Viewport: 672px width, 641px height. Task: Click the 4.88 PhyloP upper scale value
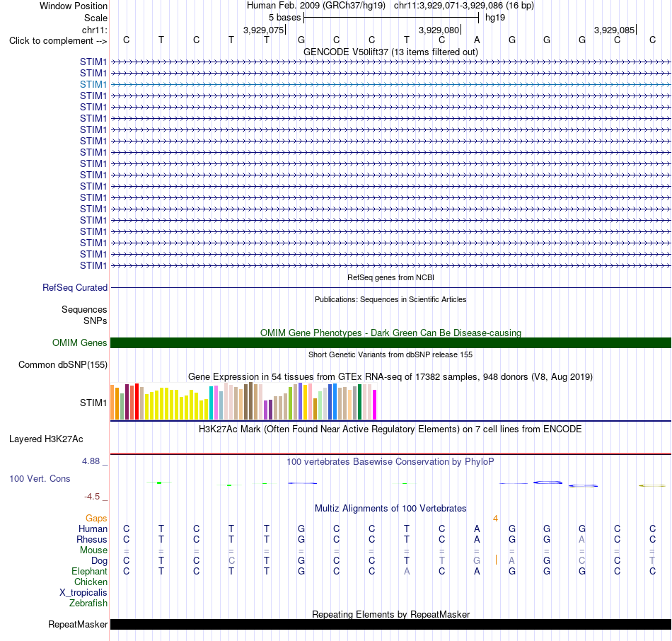(x=91, y=461)
